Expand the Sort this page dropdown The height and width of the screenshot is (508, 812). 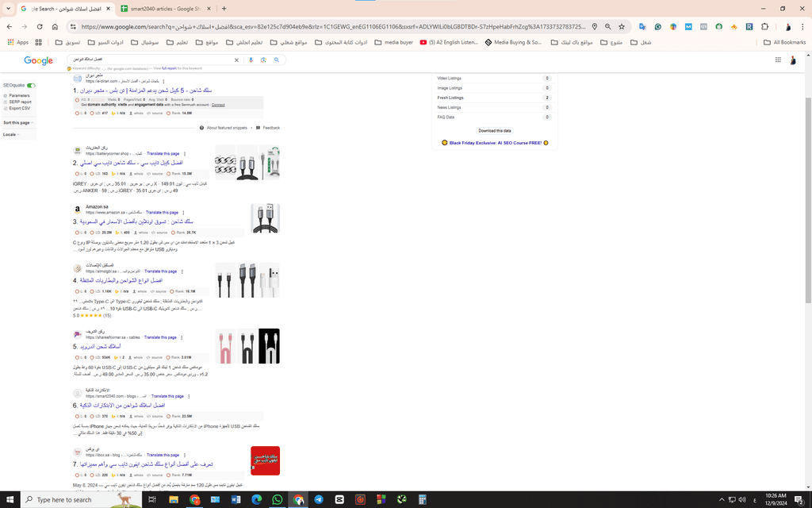[x=18, y=123]
